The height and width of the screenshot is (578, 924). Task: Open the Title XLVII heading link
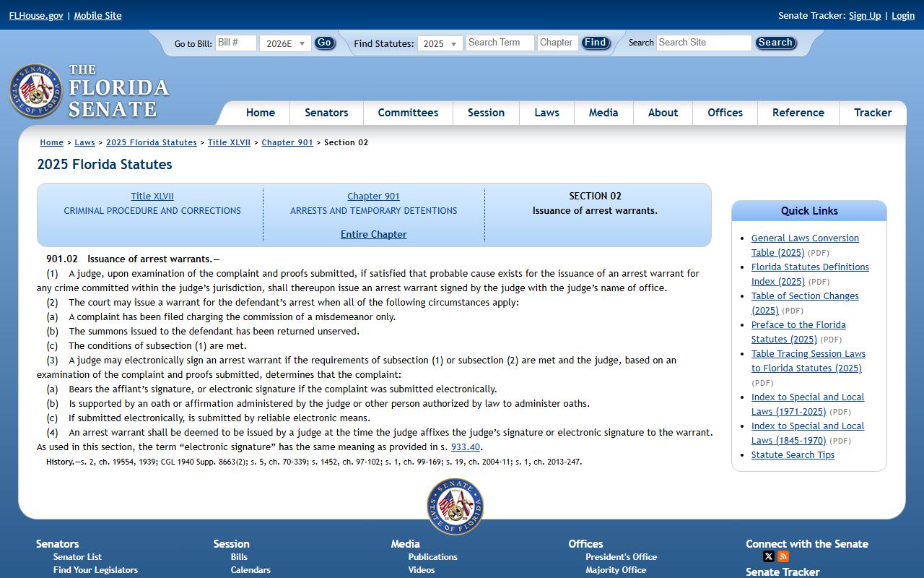tap(152, 196)
